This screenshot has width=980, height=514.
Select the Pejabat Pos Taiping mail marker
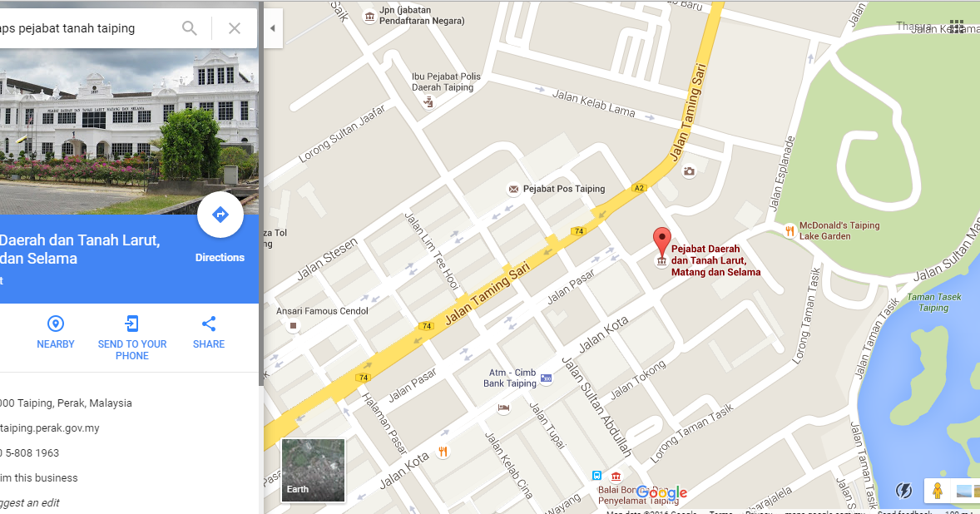[513, 190]
